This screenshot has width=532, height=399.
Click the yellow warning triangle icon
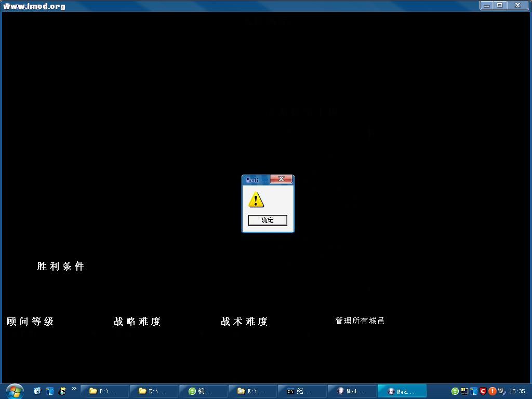pos(256,200)
